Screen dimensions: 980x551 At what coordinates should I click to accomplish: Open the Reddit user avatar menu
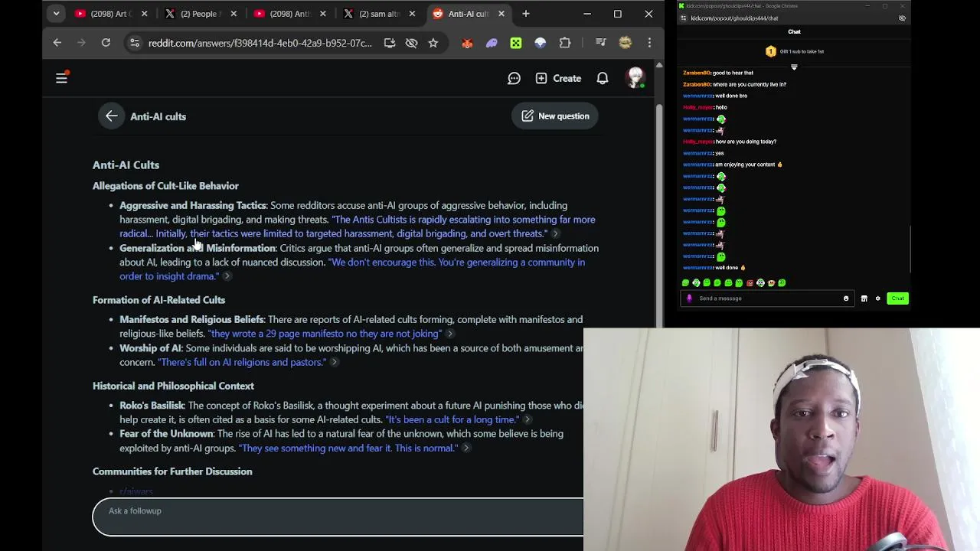pyautogui.click(x=635, y=77)
